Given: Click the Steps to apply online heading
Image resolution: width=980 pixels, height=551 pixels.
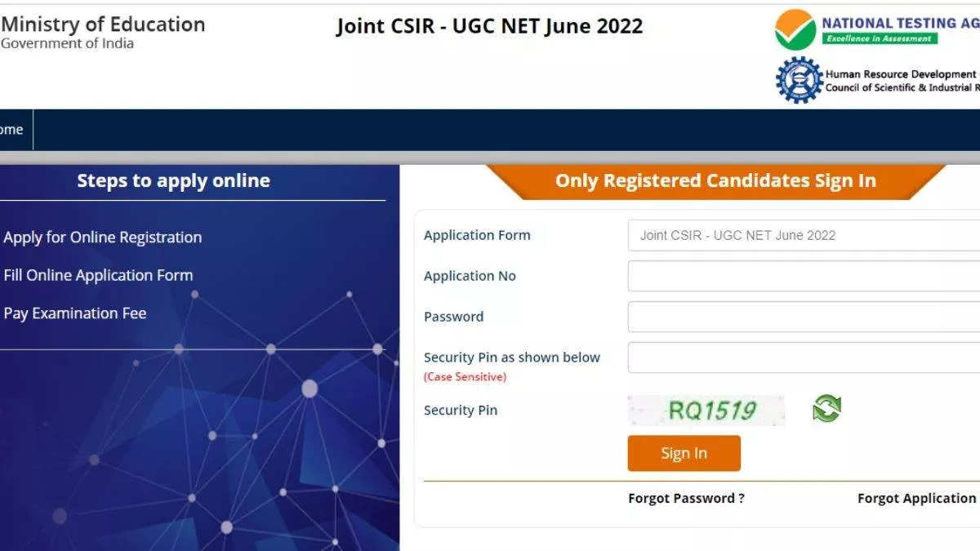Looking at the screenshot, I should click(173, 180).
